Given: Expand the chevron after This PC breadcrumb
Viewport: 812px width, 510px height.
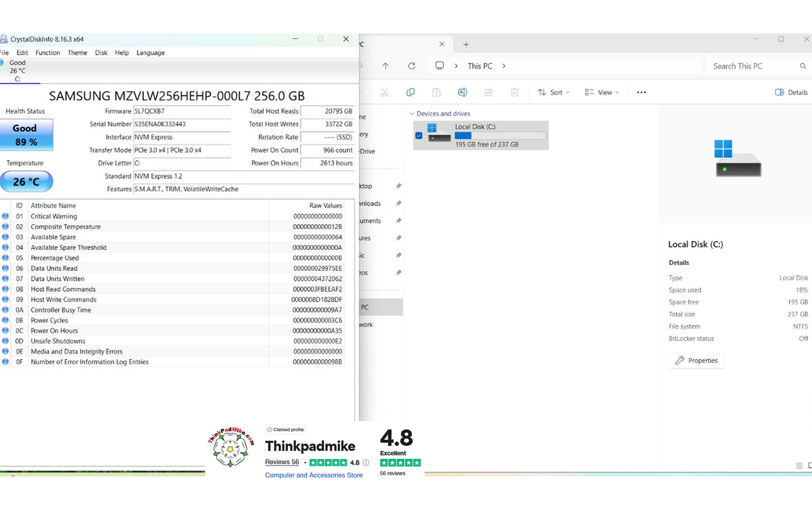Looking at the screenshot, I should tap(504, 66).
